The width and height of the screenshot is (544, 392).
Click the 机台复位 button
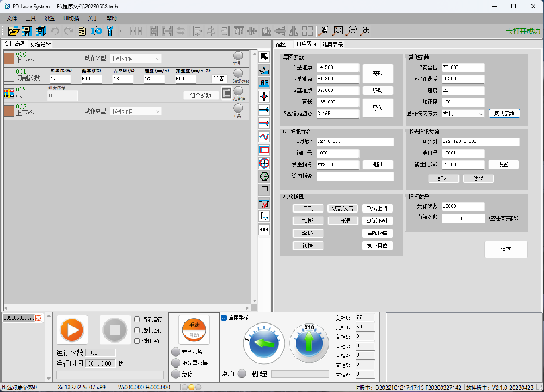[x=377, y=246]
